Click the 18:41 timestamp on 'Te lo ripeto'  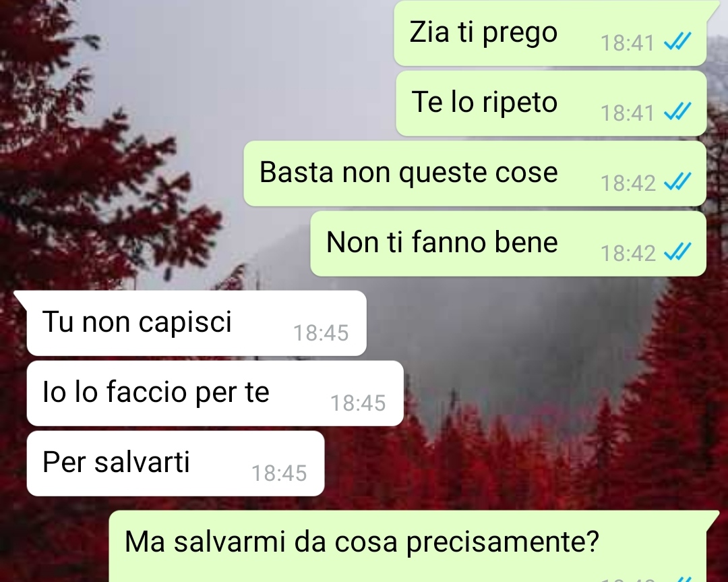tap(628, 113)
